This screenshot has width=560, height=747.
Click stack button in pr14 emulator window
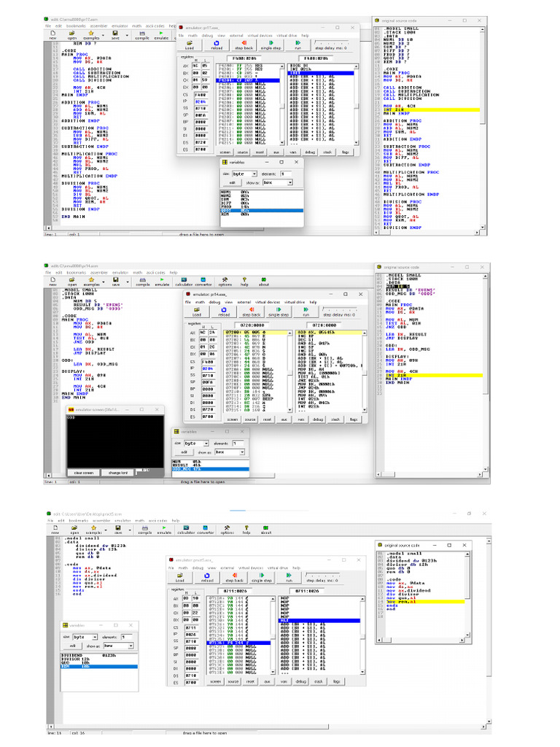click(335, 419)
